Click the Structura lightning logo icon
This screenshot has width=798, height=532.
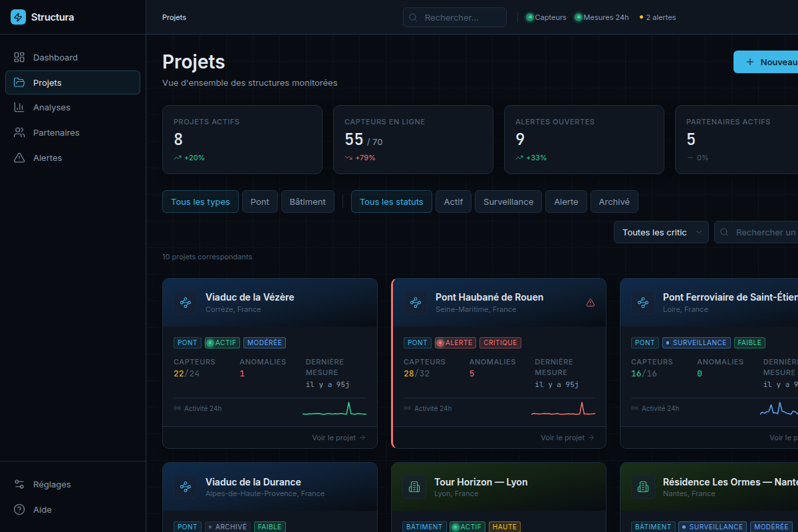(x=18, y=17)
